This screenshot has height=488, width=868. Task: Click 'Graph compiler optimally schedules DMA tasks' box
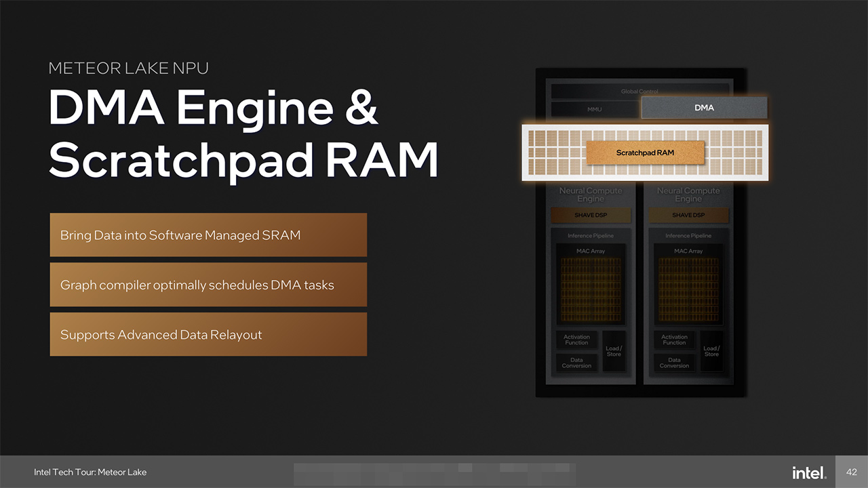pyautogui.click(x=208, y=285)
